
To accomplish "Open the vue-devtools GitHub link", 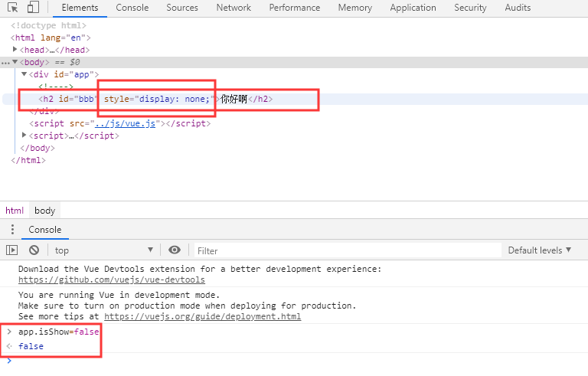I will pyautogui.click(x=112, y=280).
